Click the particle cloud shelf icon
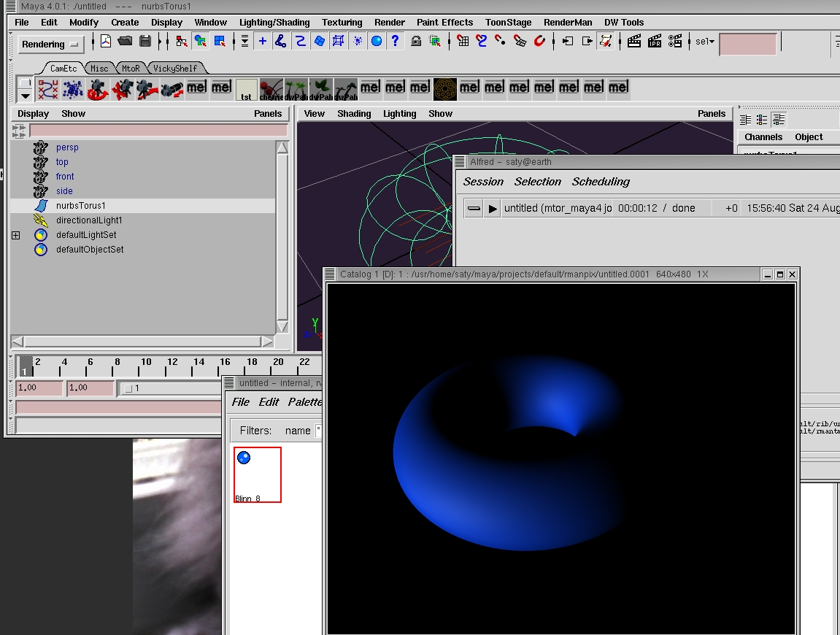Image resolution: width=840 pixels, height=635 pixels. [x=73, y=90]
